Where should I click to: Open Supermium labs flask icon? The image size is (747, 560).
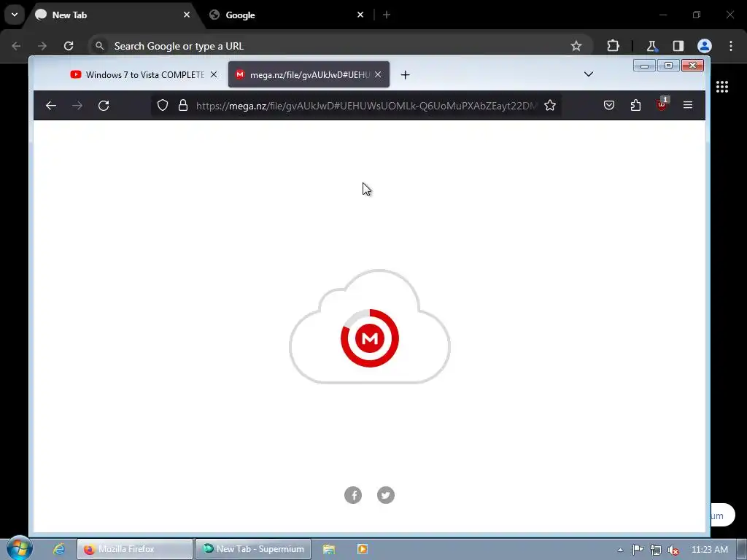pyautogui.click(x=651, y=46)
